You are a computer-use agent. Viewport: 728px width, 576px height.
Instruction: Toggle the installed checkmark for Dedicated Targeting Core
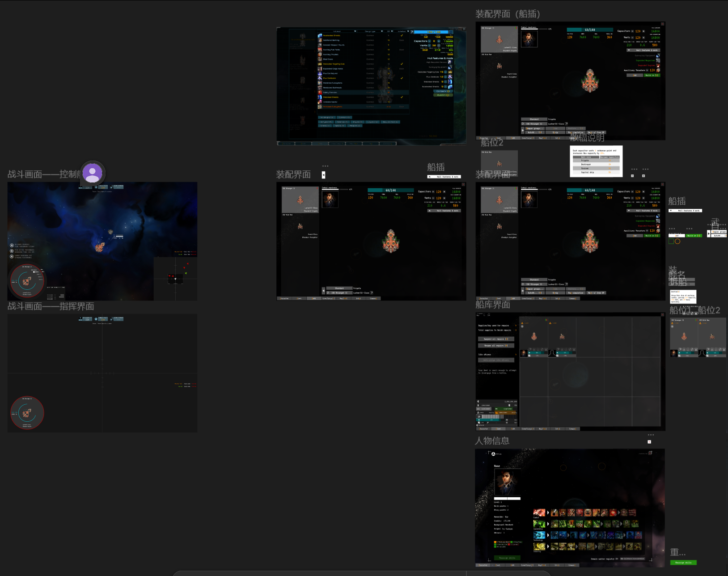pos(402,64)
